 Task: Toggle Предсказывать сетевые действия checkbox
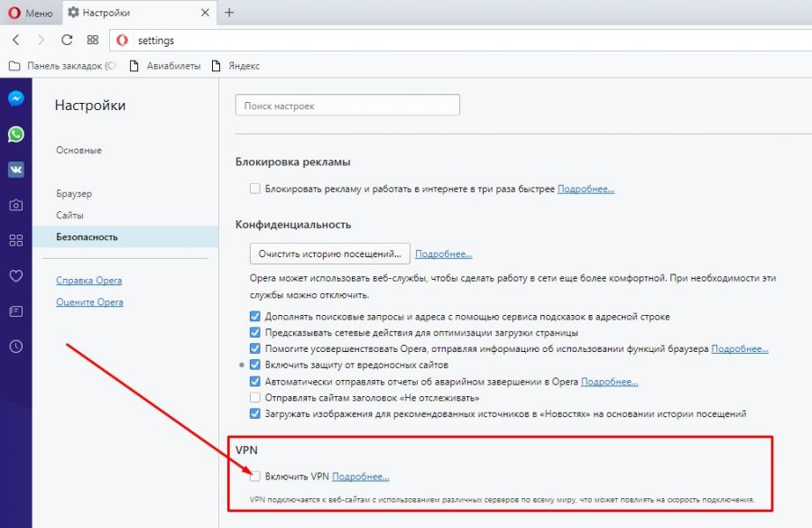click(254, 332)
